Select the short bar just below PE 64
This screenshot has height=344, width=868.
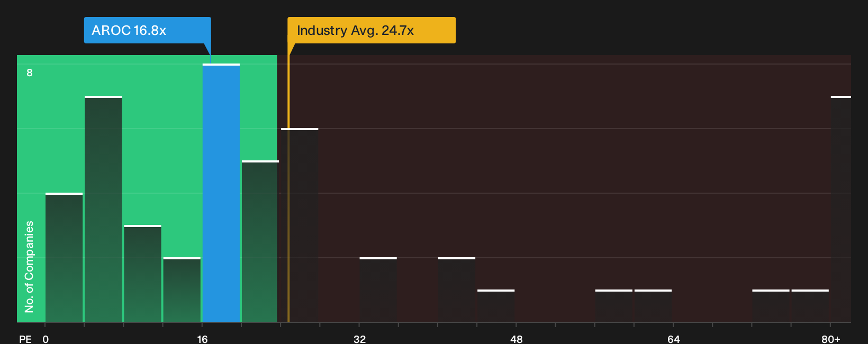coord(653,306)
